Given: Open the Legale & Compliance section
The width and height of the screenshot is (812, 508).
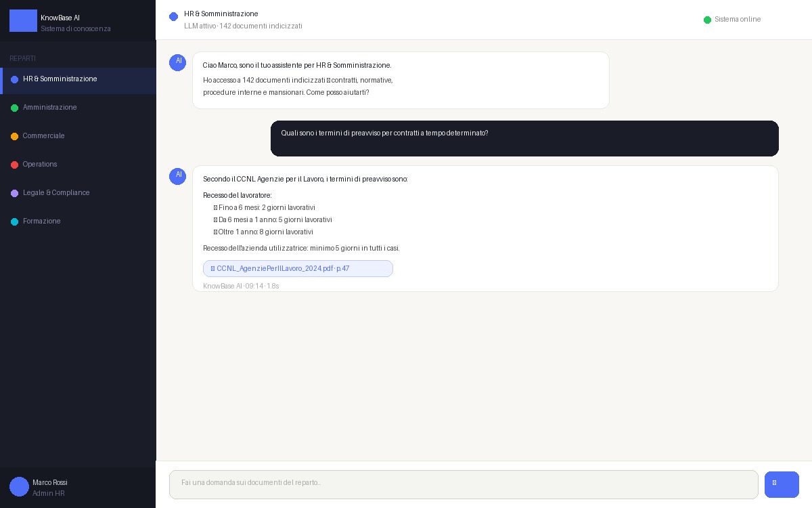Looking at the screenshot, I should coord(56,193).
